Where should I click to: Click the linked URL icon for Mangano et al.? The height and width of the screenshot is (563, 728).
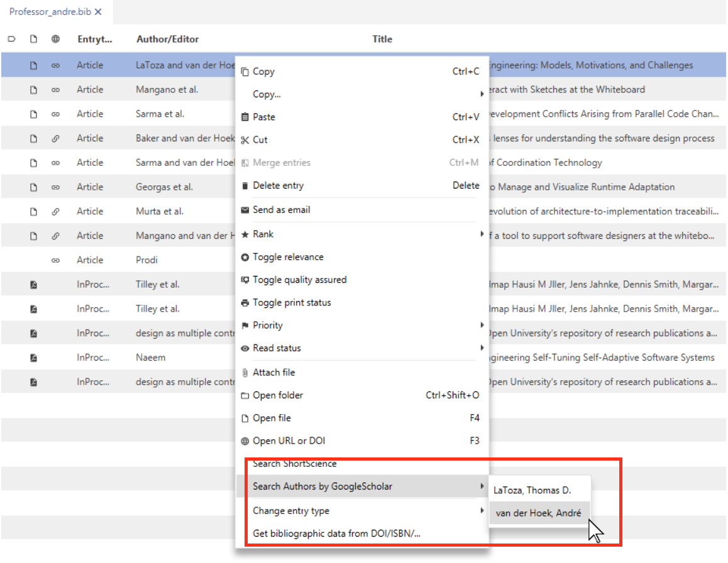[x=56, y=90]
